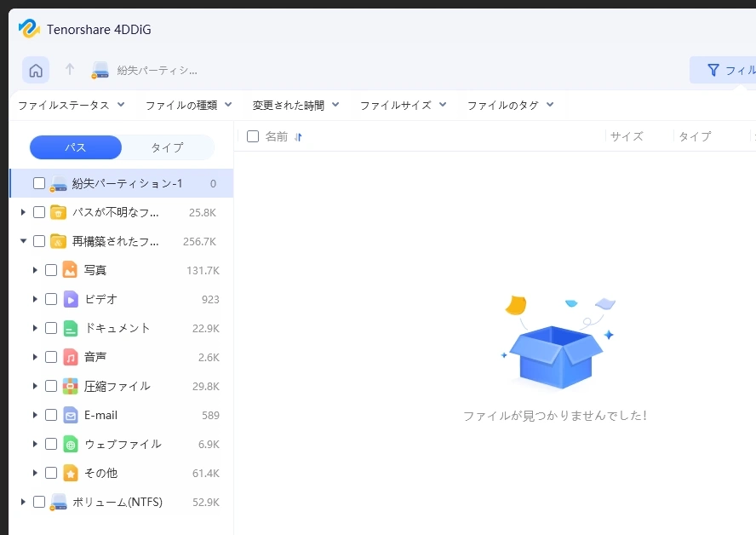Check the ドキュメント checkbox
The width and height of the screenshot is (756, 535).
[51, 328]
